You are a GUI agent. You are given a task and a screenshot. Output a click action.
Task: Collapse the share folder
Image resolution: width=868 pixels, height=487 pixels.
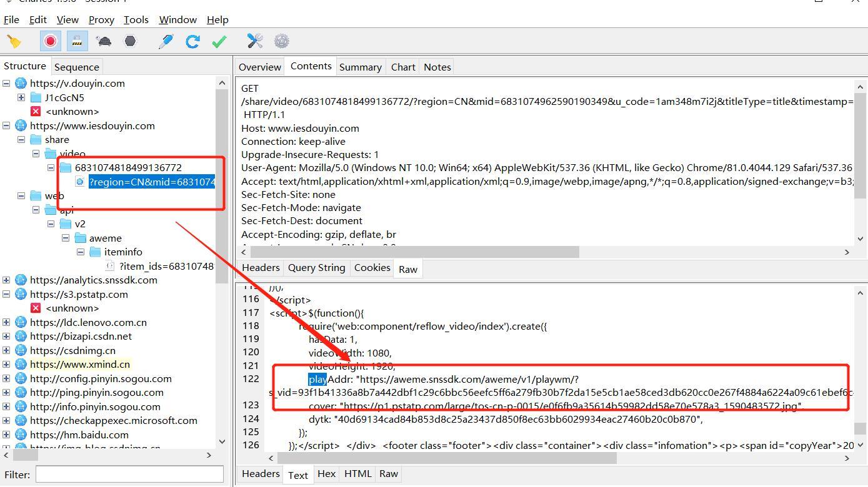21,139
